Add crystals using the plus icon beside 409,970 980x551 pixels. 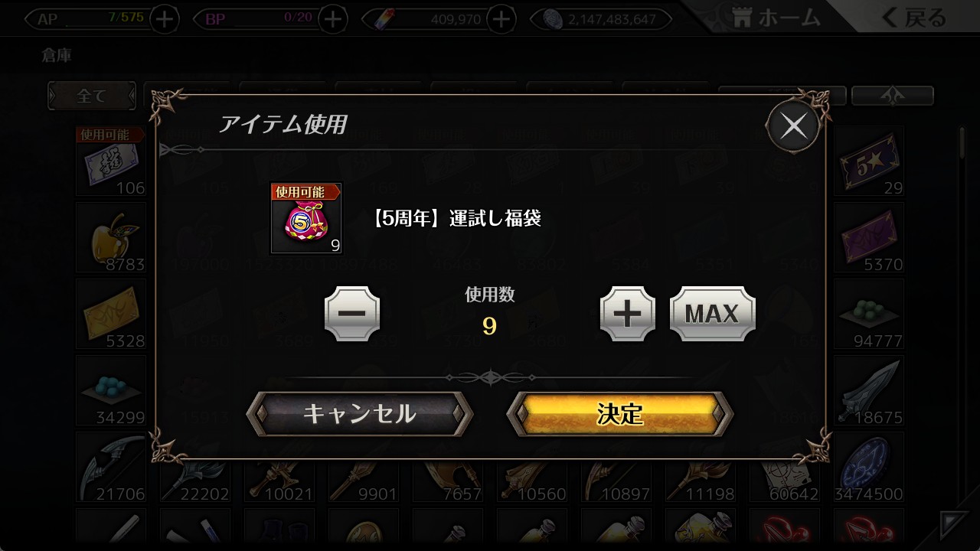pyautogui.click(x=501, y=19)
